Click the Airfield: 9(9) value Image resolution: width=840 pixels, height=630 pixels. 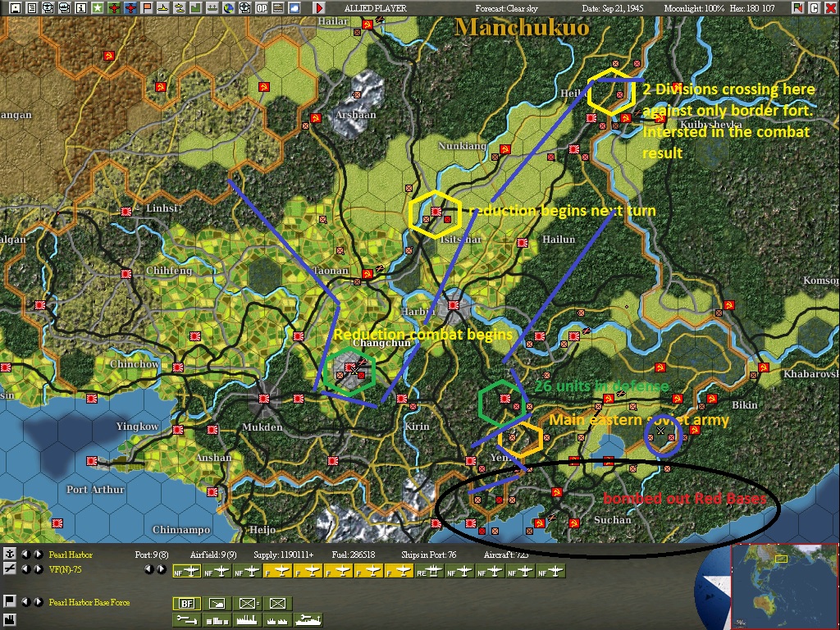(213, 555)
